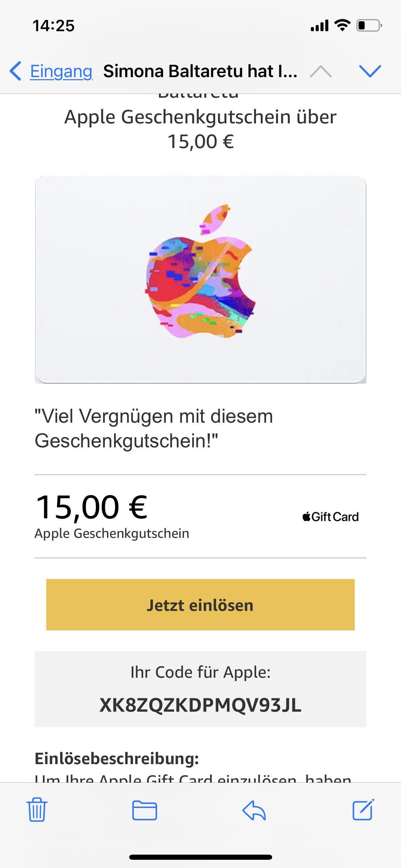401x868 pixels.
Task: Tap the Apple Gift Card logo
Action: click(330, 517)
